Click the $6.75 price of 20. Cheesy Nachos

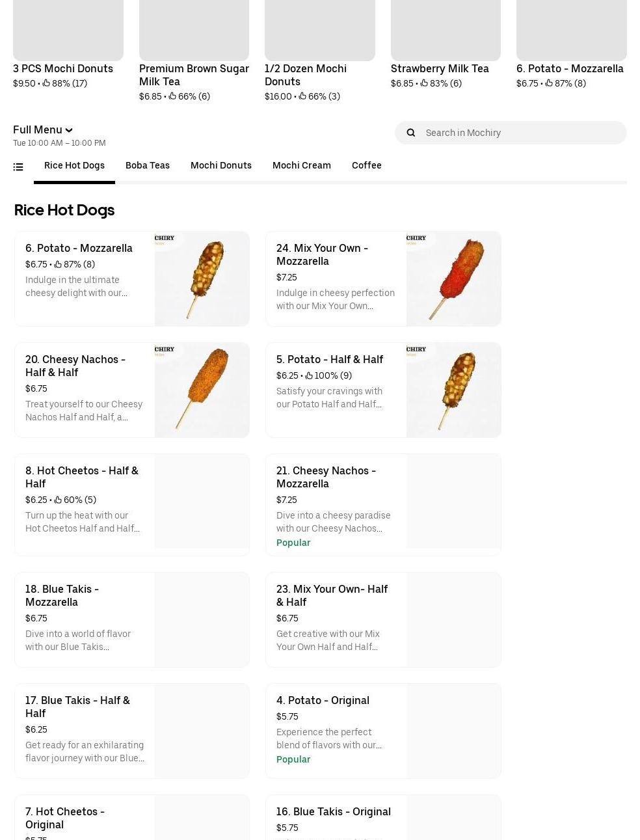(36, 388)
